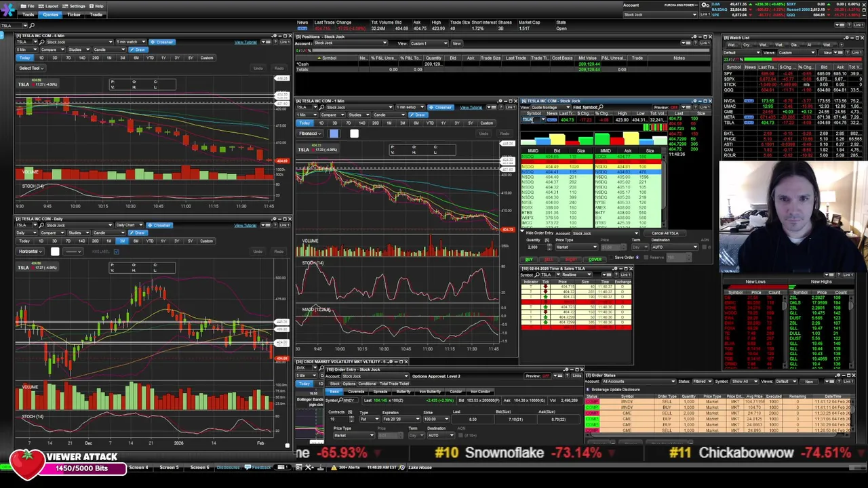Toggle Preview OFF switch in Level 2 window
Image resolution: width=868 pixels, height=488 pixels.
pos(667,107)
